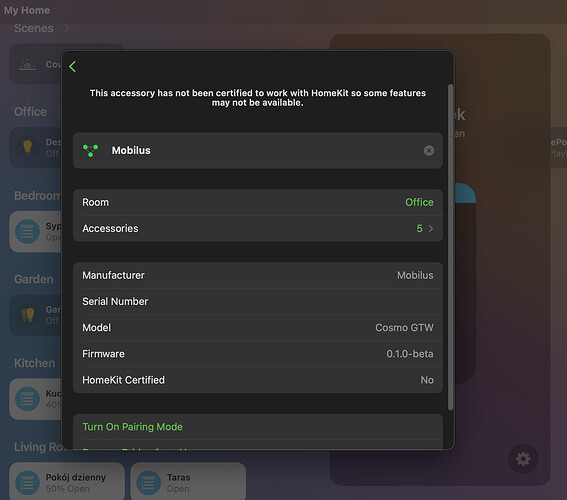Open the Pokój dzienny tile

(x=67, y=482)
